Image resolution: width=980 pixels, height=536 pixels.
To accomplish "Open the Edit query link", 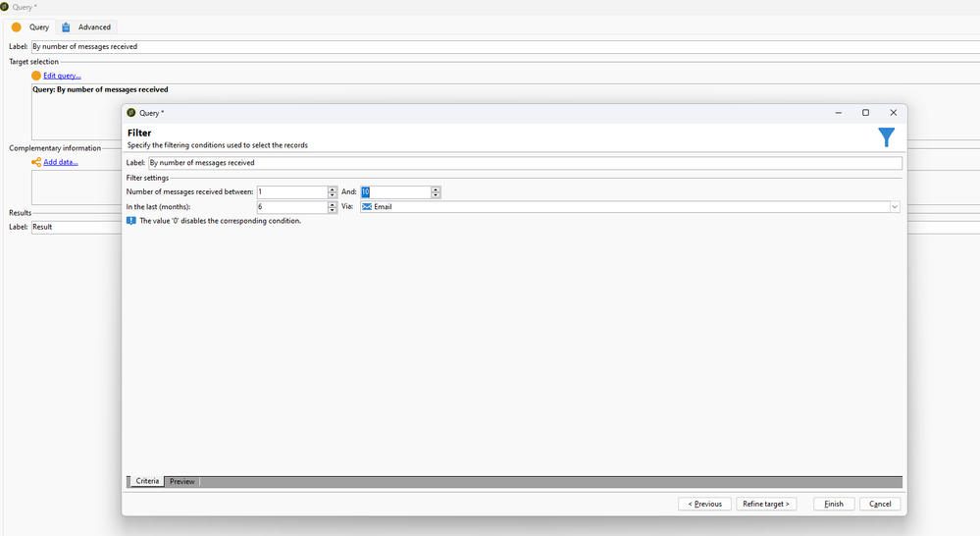I will tap(62, 76).
